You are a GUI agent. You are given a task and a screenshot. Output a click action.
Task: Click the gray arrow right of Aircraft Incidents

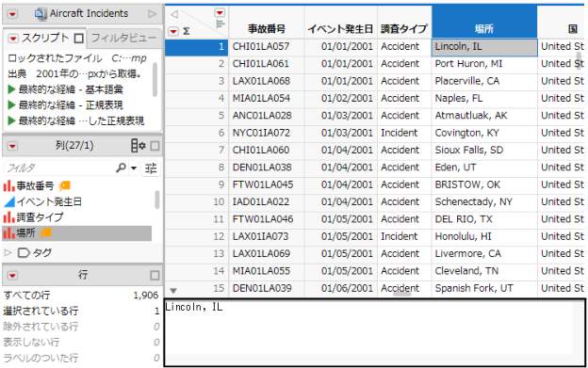152,14
